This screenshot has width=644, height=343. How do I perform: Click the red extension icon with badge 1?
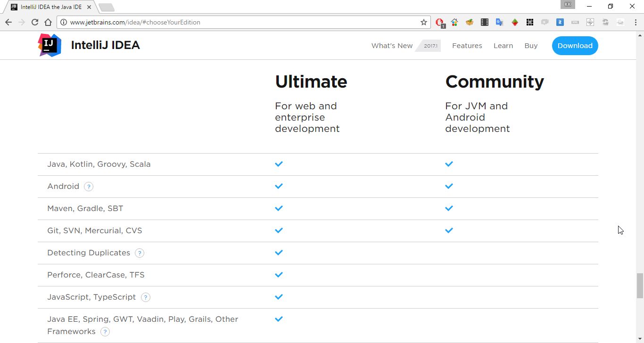[x=440, y=22]
